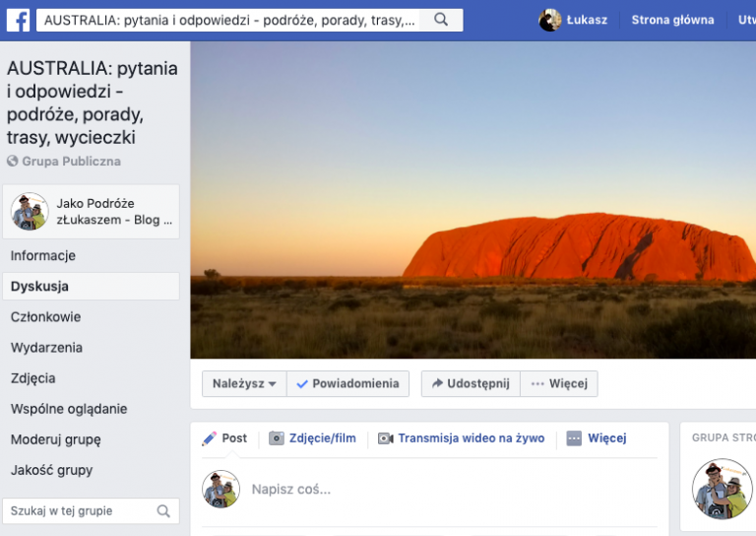This screenshot has height=536, width=756.
Task: Click Transmisja wideo na żywo link
Action: [x=472, y=438]
